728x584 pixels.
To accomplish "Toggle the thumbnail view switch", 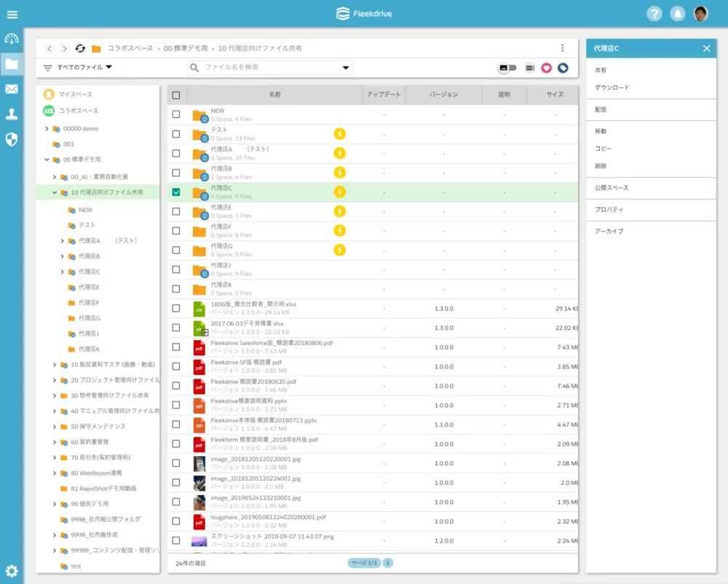I will (507, 68).
